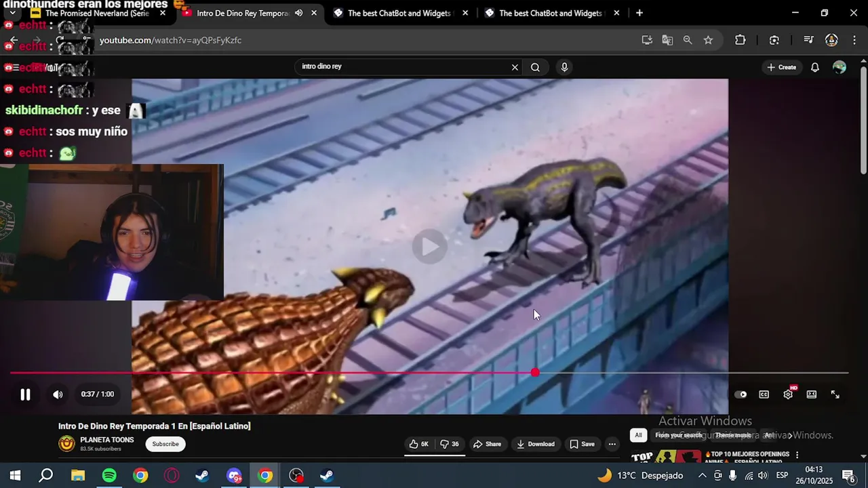
Task: Open the PLANETA TOONS channel name link
Action: (x=107, y=440)
